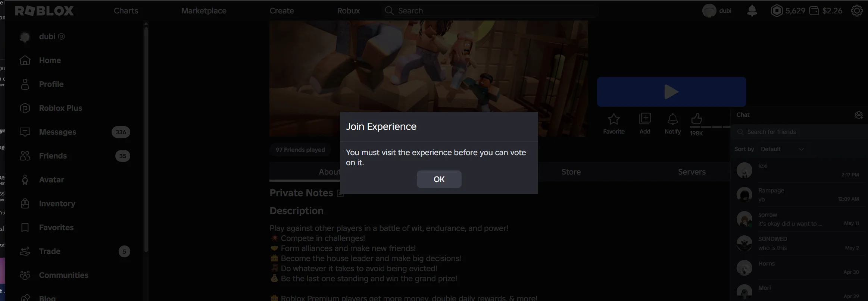Click the 5 trades badge
The width and height of the screenshot is (868, 301).
coord(125,251)
